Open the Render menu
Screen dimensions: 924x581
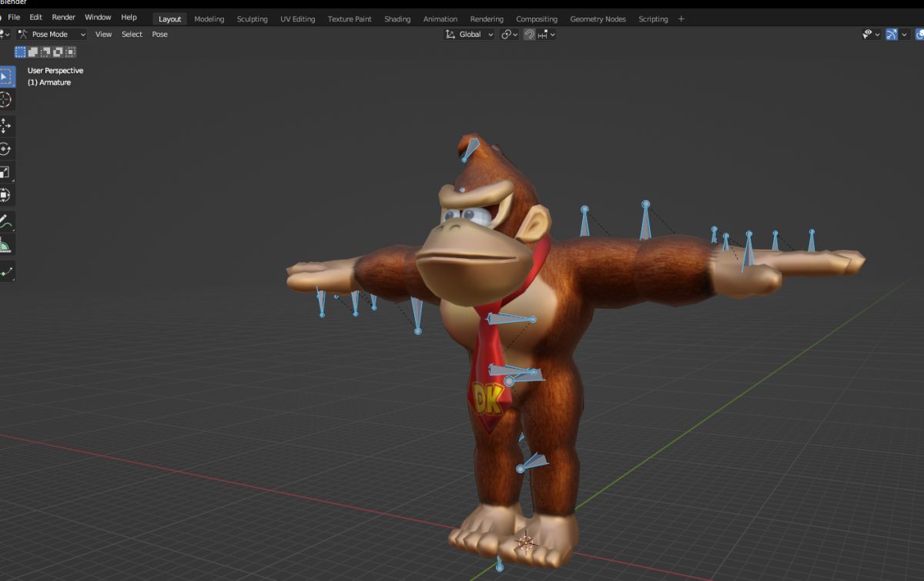(x=64, y=17)
